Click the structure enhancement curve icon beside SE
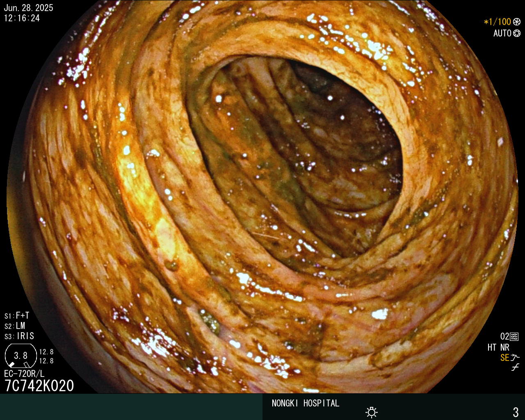Viewport: 525px width, 420px height. [x=515, y=358]
